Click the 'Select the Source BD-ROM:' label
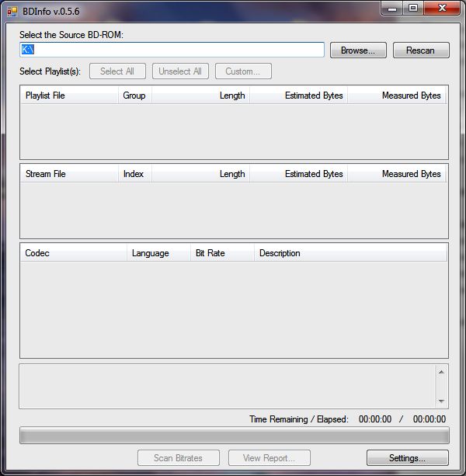The width and height of the screenshot is (466, 476). 71,35
